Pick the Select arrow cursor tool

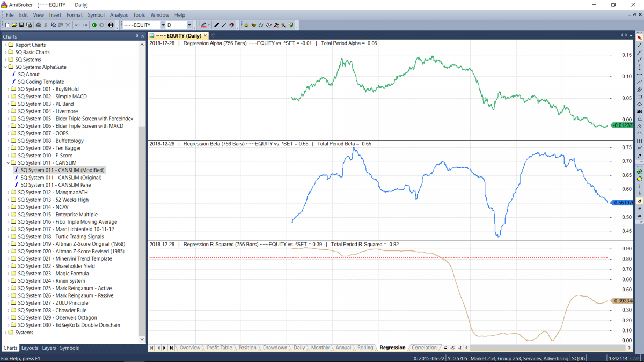coord(640,38)
